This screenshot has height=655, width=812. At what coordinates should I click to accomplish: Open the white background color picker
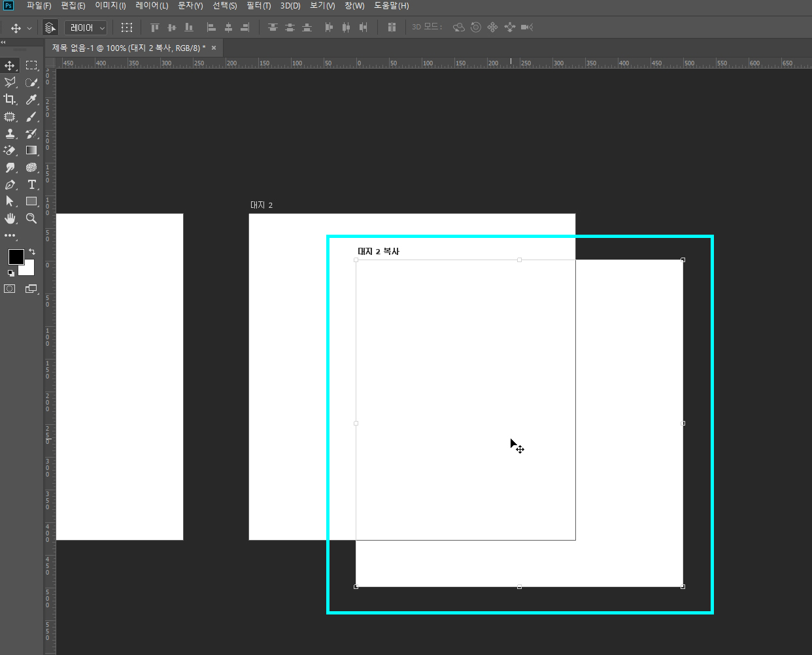[28, 269]
